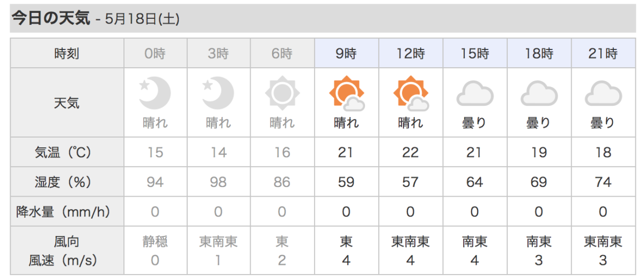Click the 静穏 wind label at 0時
The width and height of the screenshot is (644, 280).
coord(155,242)
